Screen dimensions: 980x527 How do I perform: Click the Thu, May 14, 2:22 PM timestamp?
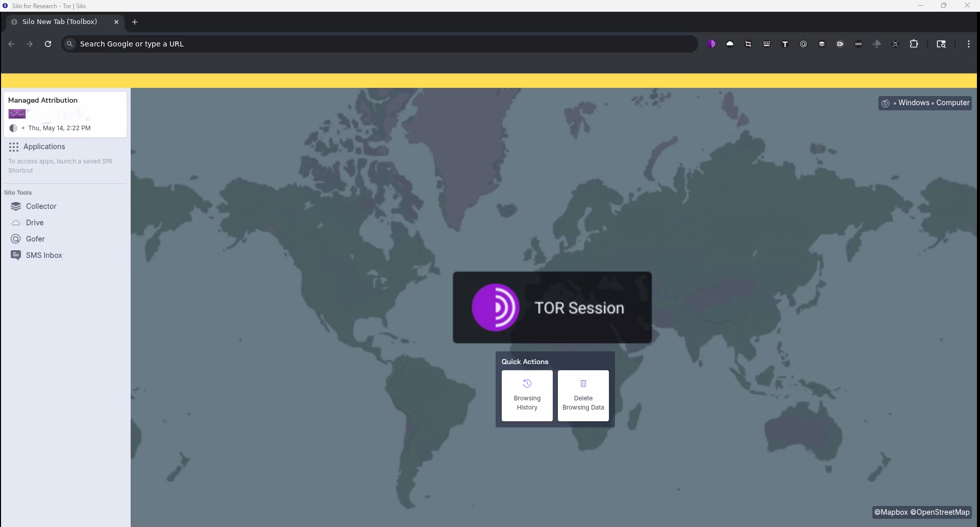click(59, 128)
